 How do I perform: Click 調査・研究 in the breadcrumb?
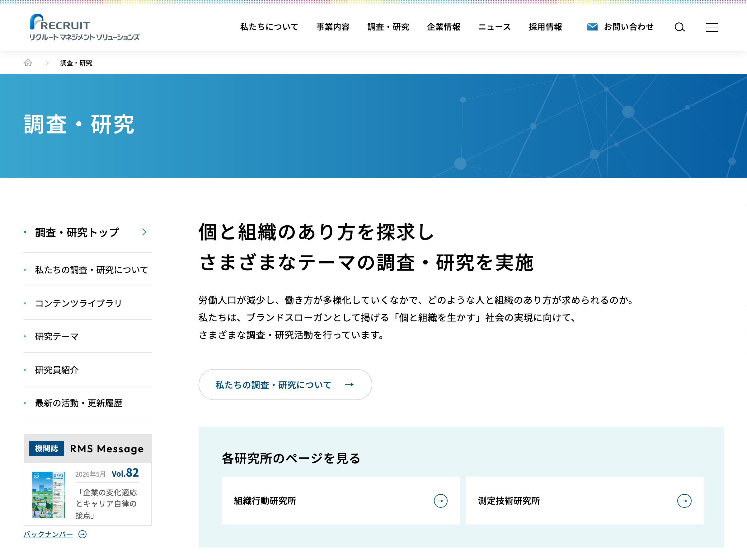click(76, 63)
